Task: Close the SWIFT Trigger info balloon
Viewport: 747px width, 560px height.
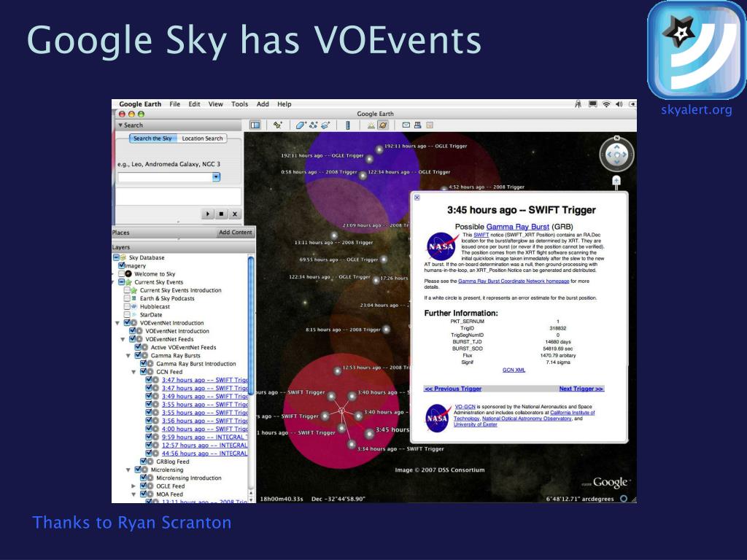Action: click(417, 198)
